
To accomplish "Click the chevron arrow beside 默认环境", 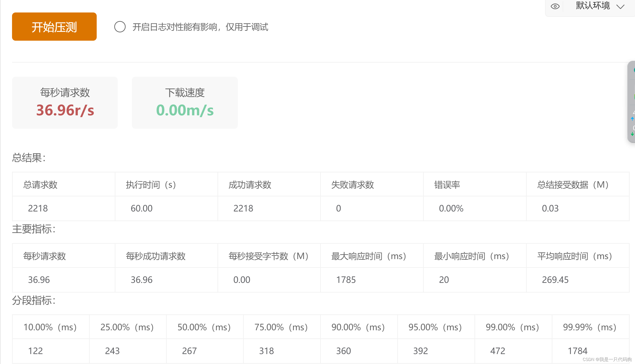I will click(x=620, y=7).
